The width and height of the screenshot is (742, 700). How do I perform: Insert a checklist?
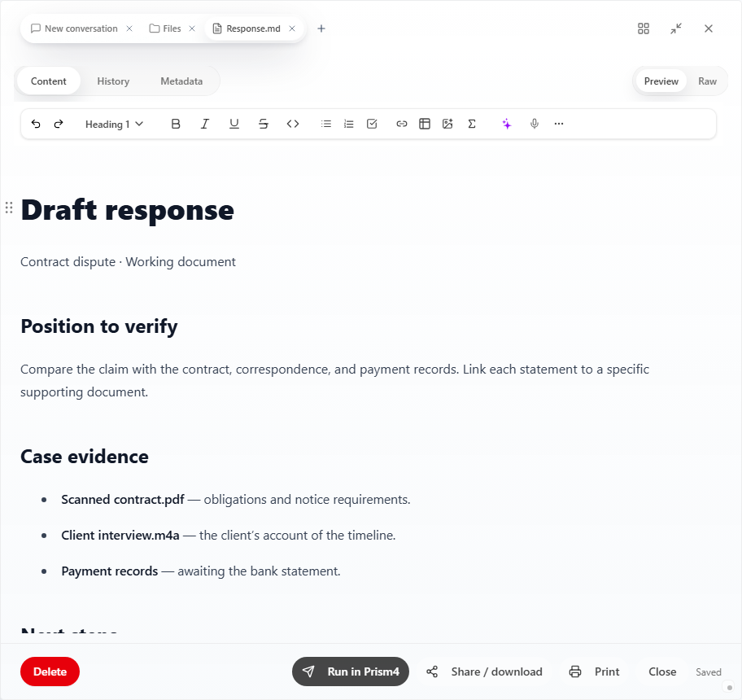click(x=372, y=124)
